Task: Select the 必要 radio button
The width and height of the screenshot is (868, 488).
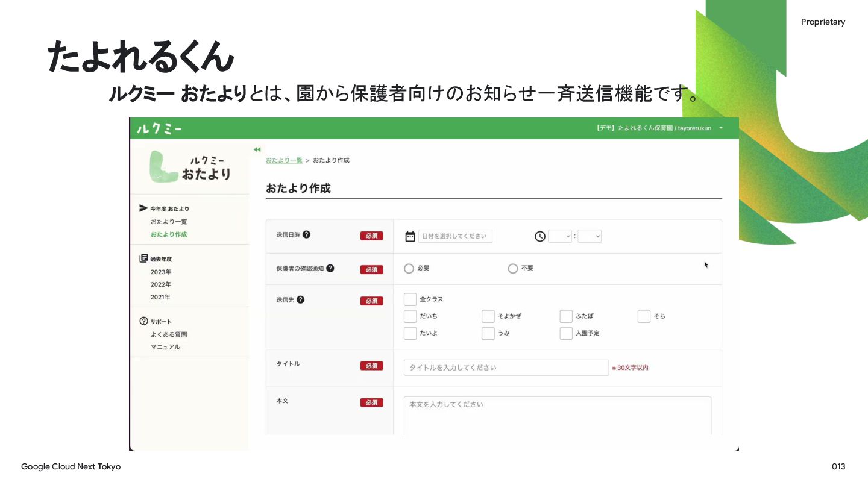Action: point(409,269)
